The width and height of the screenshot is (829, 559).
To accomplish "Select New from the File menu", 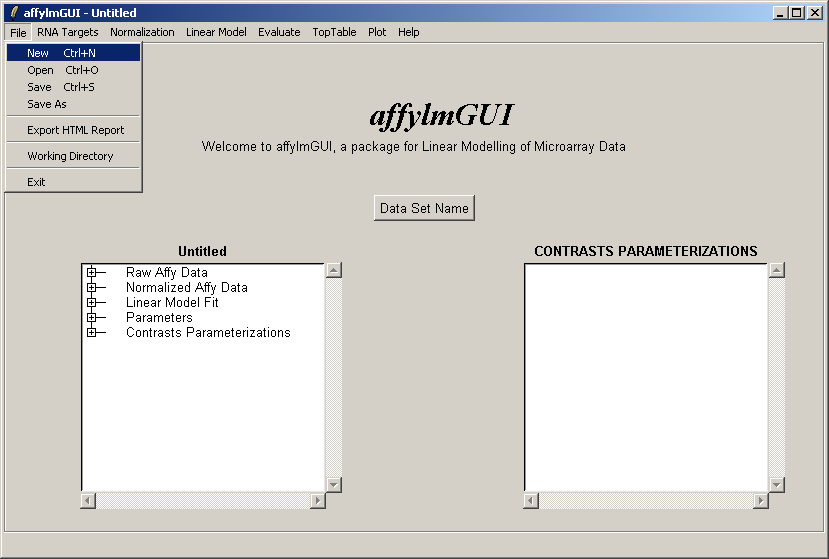I will point(39,53).
